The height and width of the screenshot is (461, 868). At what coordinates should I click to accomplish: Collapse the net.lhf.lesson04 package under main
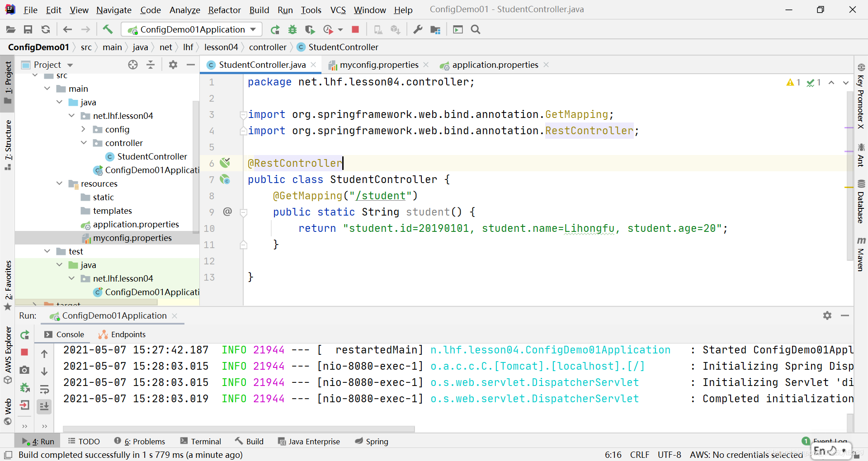pos(71,116)
